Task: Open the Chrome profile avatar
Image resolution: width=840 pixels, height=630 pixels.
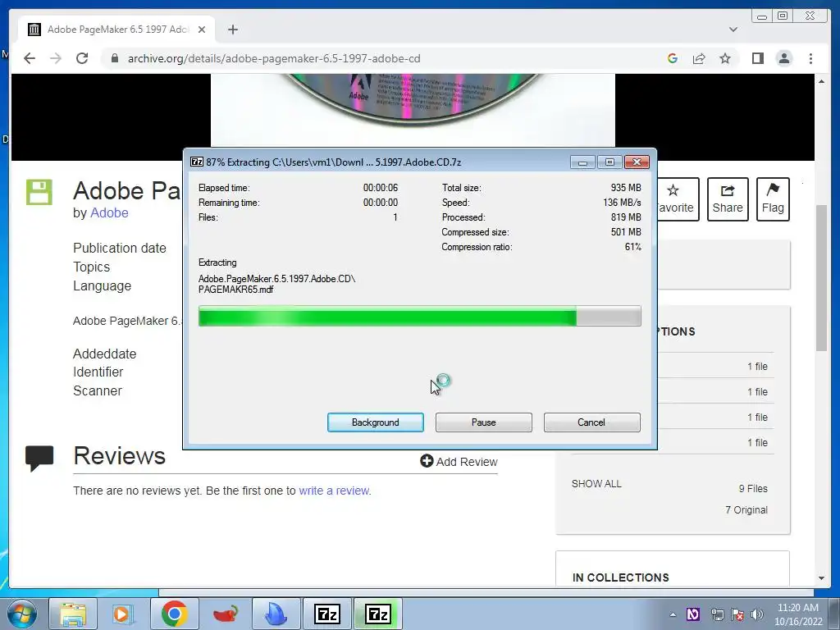Action: pyautogui.click(x=784, y=58)
